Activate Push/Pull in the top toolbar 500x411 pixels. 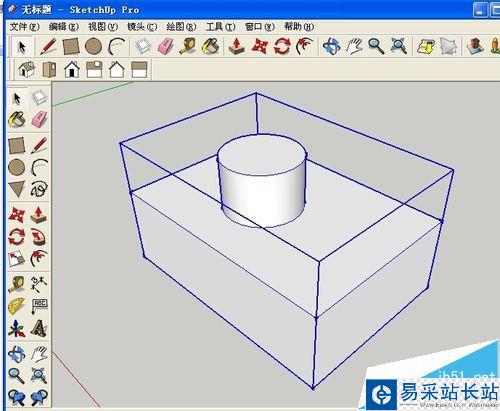(x=236, y=46)
